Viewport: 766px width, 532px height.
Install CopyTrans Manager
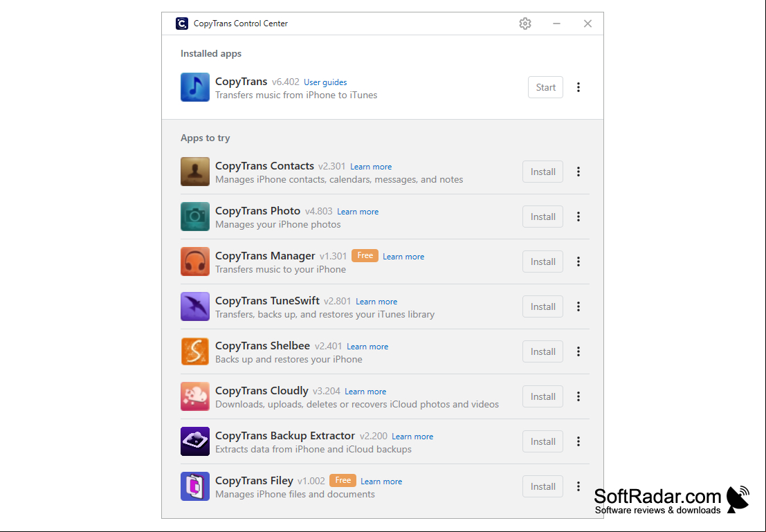542,262
